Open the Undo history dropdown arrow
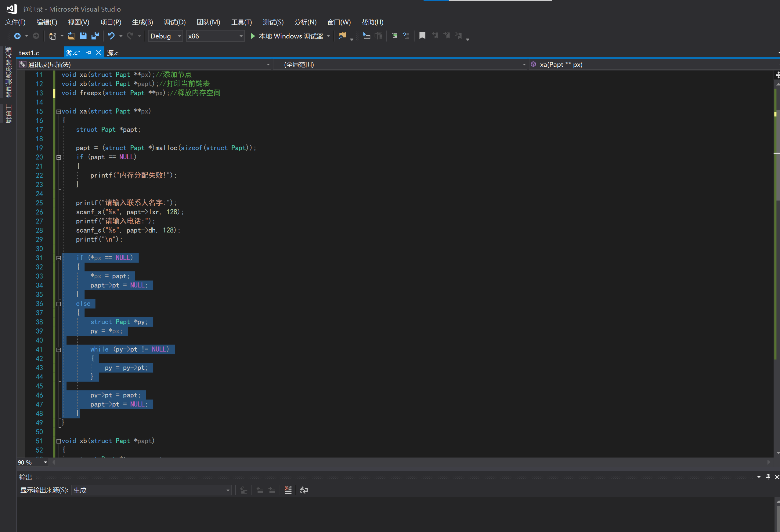Screen dimensions: 780x532 pyautogui.click(x=121, y=36)
